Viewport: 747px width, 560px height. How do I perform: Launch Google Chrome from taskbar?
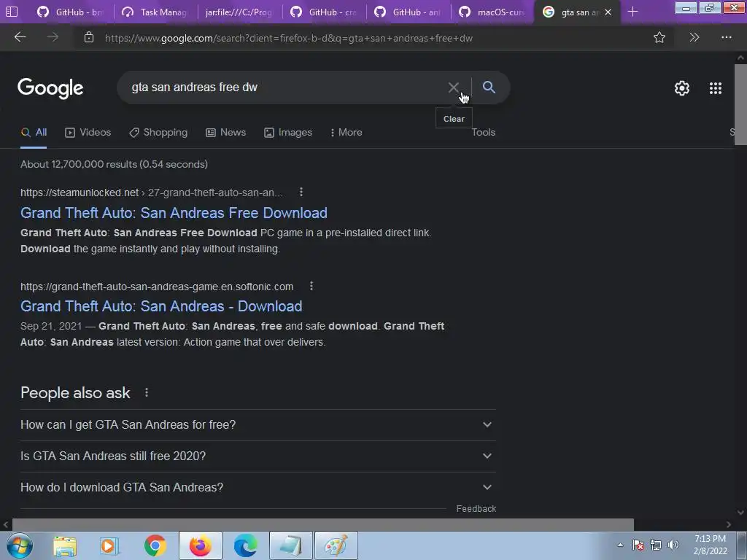pos(155,545)
